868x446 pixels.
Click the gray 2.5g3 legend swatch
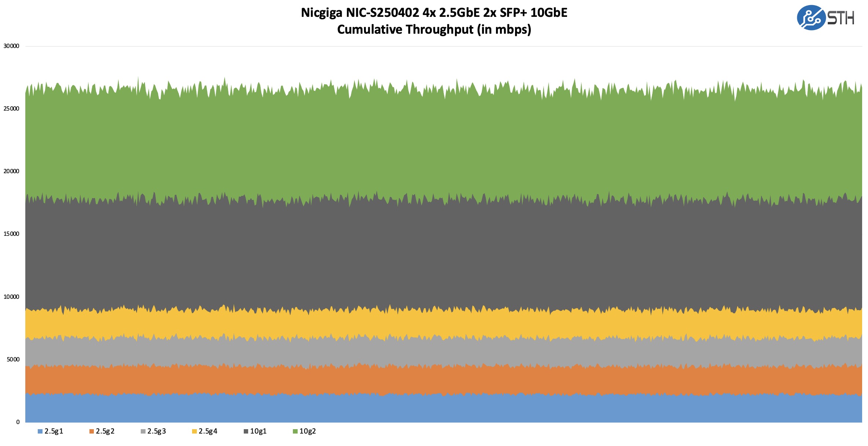point(143,431)
